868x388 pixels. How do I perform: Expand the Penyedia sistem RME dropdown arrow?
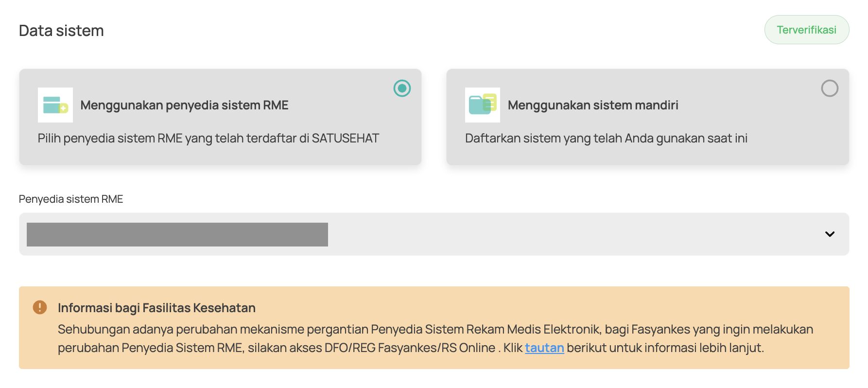click(x=830, y=234)
